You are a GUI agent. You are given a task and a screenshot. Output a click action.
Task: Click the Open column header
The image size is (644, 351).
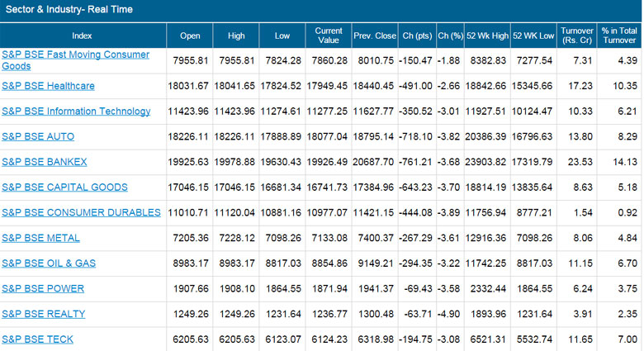tap(190, 36)
